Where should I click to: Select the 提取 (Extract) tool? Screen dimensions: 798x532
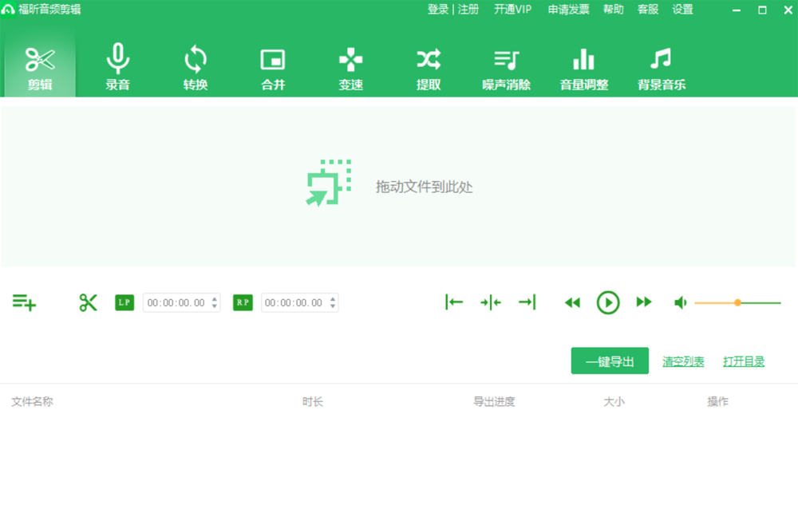[428, 68]
